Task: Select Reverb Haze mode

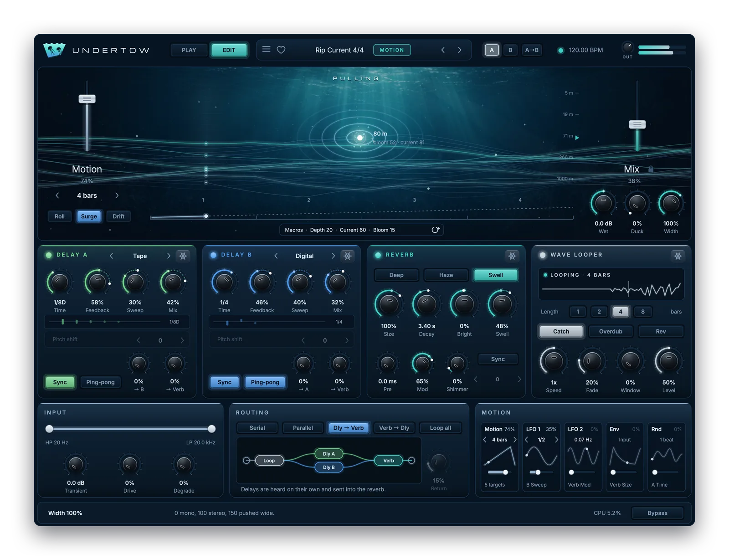Action: tap(446, 275)
